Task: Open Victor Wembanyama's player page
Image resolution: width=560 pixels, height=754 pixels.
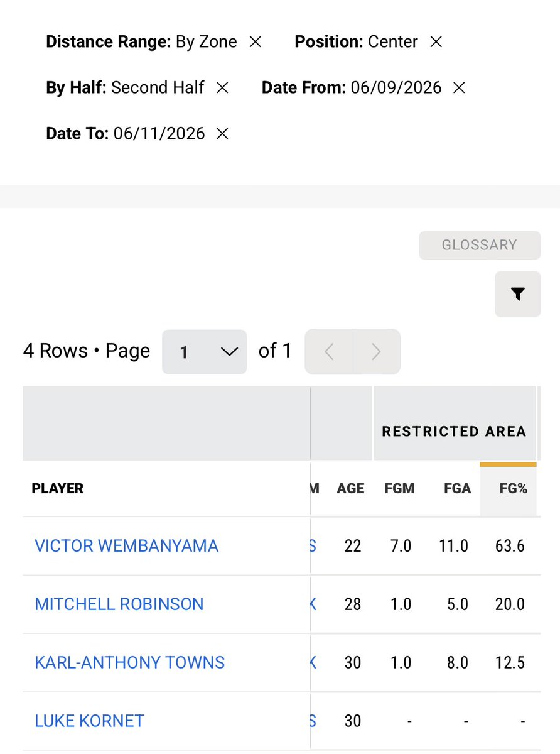Action: tap(126, 545)
